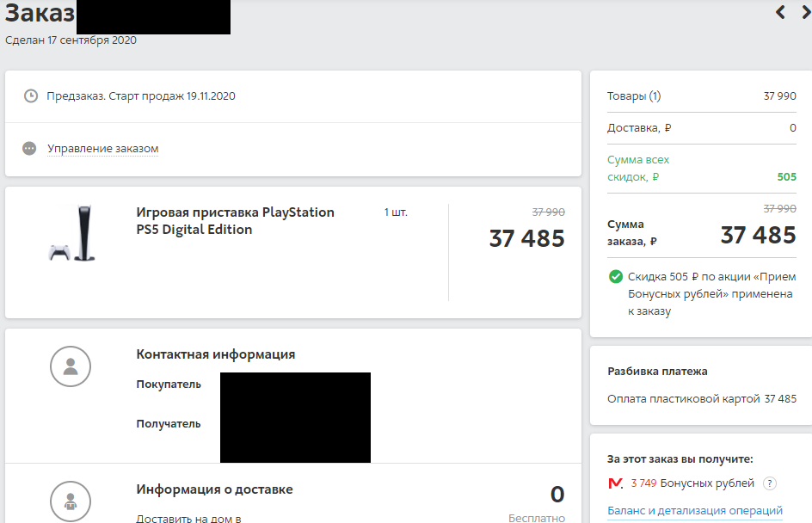
Task: Click the green checkmark icon beside discount notice
Action: point(616,276)
